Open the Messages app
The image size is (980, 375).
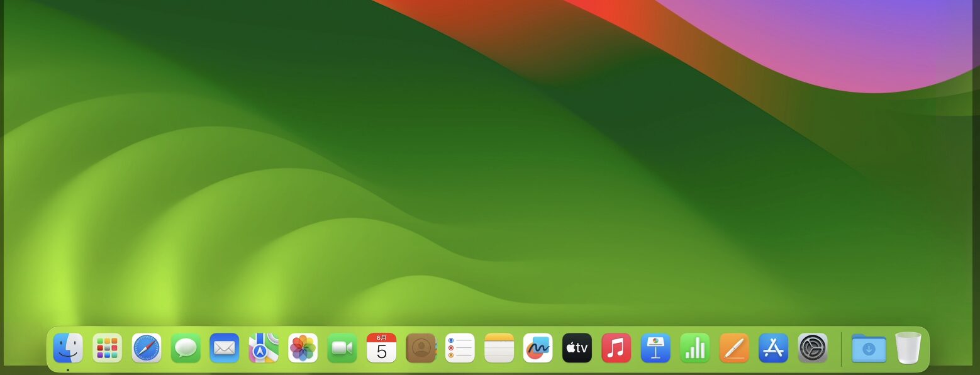(x=186, y=348)
